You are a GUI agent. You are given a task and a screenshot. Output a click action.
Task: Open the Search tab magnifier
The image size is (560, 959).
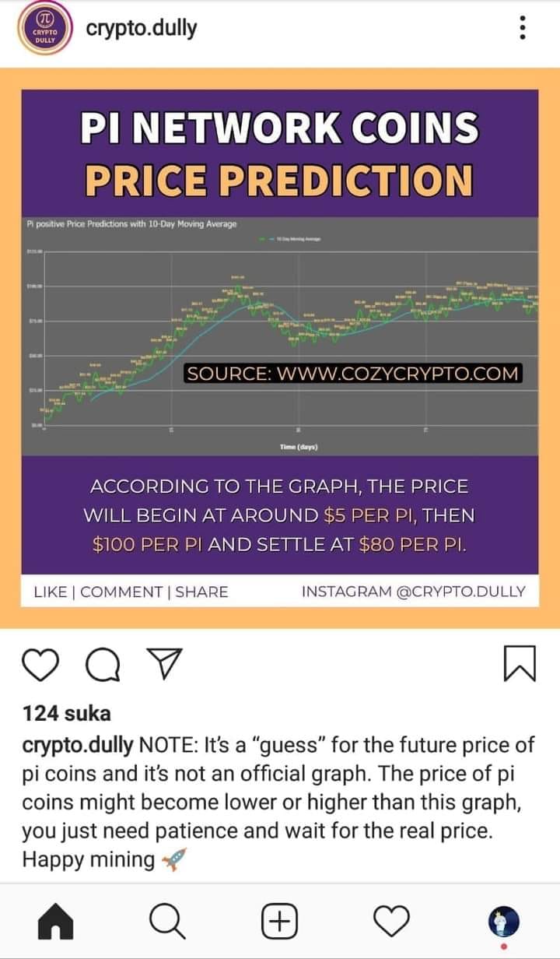click(167, 922)
